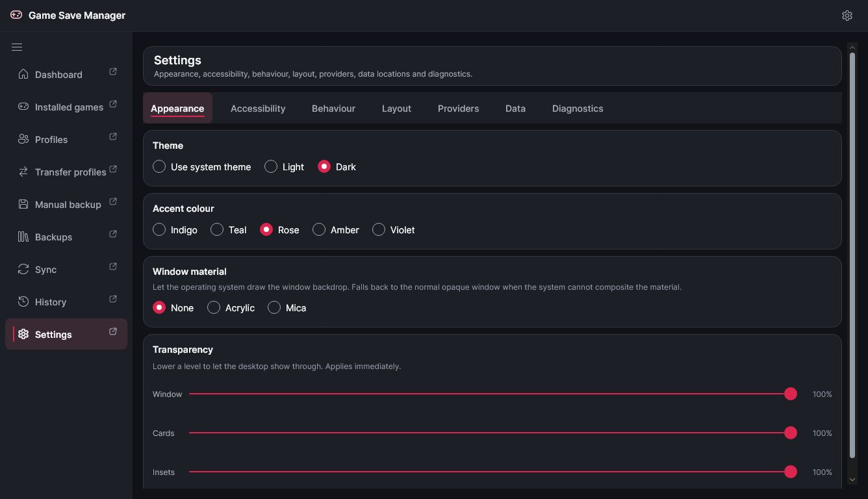Select Use system theme option
The image size is (868, 499).
(201, 167)
